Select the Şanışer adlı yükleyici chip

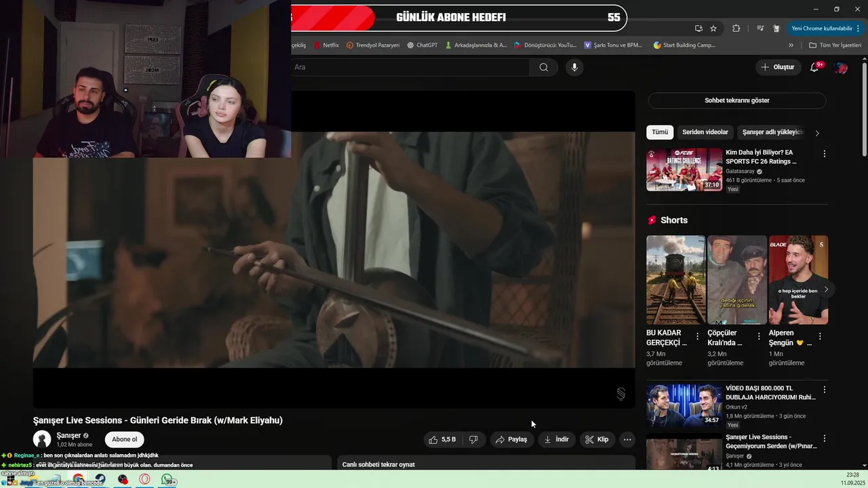(772, 132)
